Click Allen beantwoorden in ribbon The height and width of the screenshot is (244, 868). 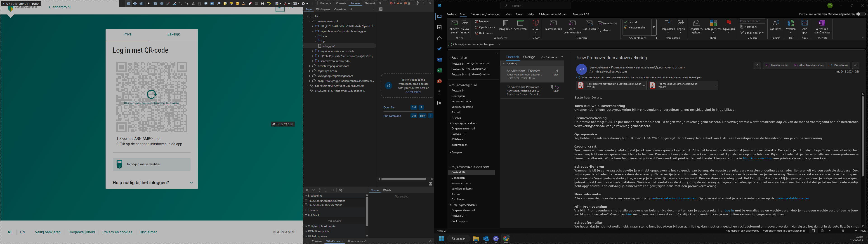(572, 23)
